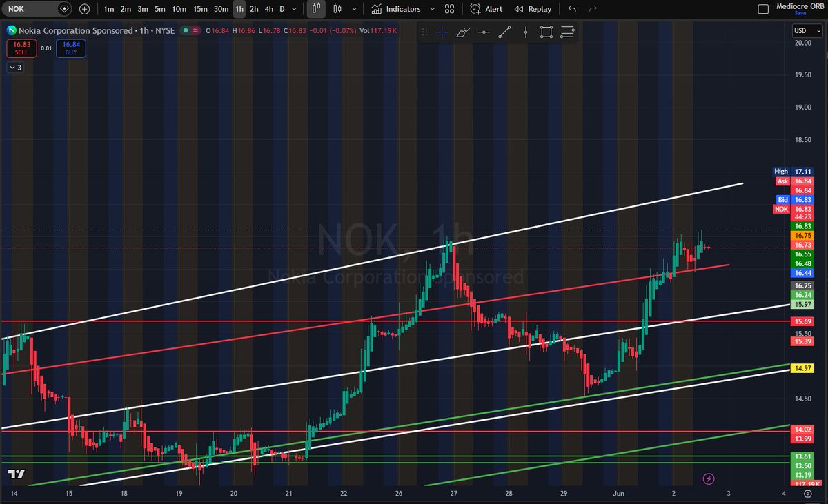Grab the drawing toolbar drag handle
828x504 pixels.
pyautogui.click(x=425, y=32)
